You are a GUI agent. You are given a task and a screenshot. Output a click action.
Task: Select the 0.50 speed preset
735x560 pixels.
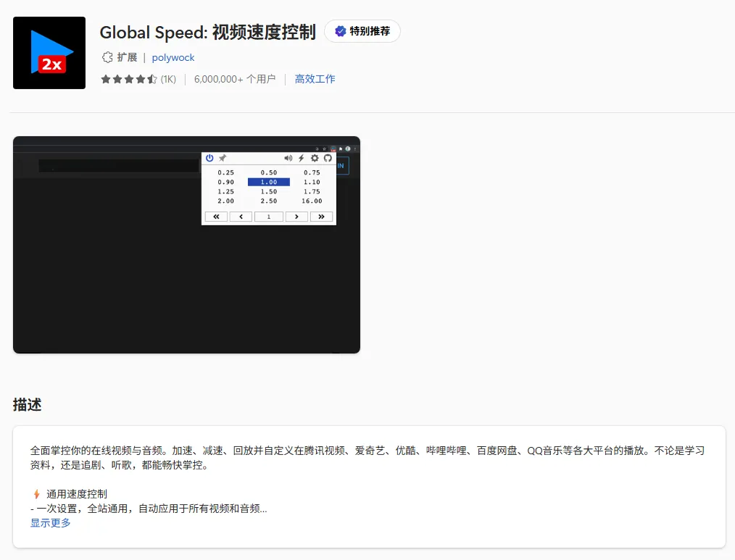(269, 172)
